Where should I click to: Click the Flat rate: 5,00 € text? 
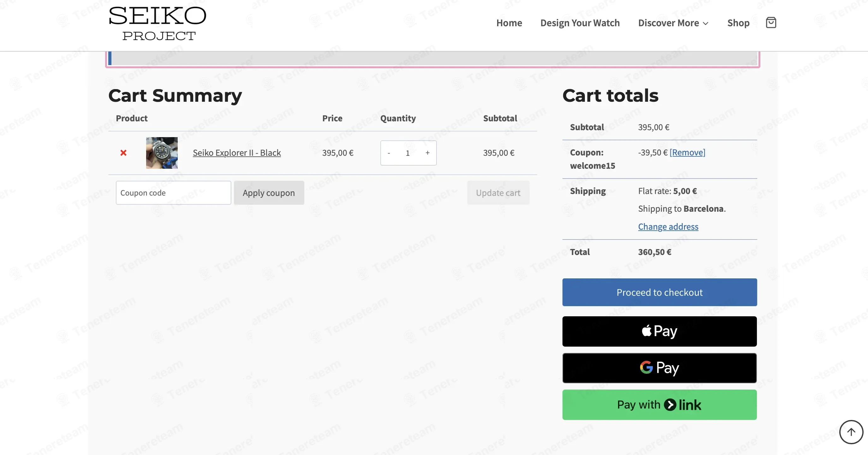click(668, 191)
